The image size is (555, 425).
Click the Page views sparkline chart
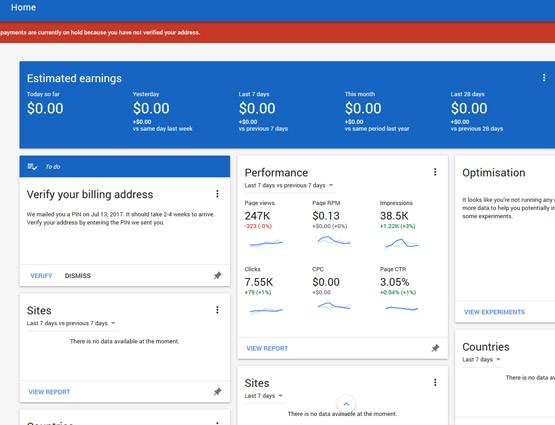click(x=267, y=243)
